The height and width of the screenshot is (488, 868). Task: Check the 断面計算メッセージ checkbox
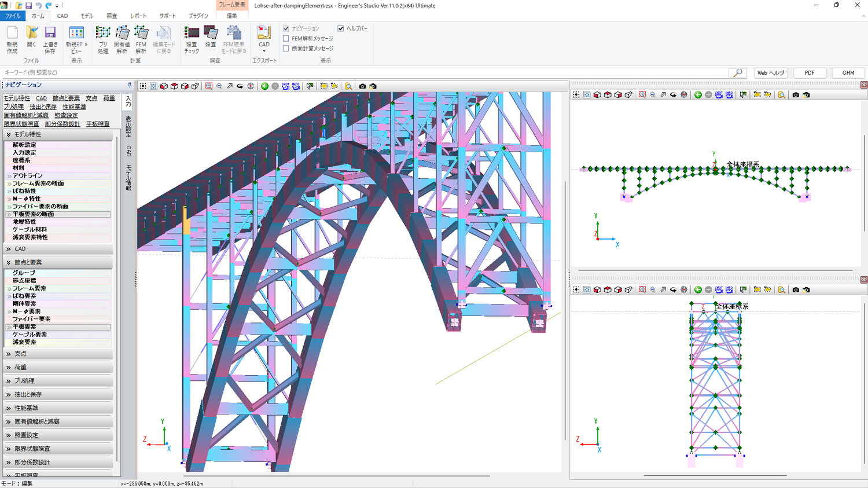[x=286, y=49]
